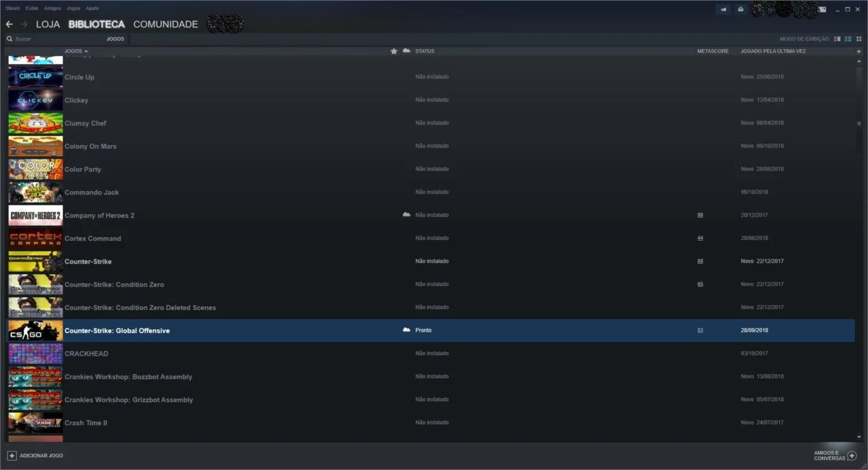This screenshot has width=868, height=470.
Task: Click date 25/06/2018 for Circle Up
Action: pyautogui.click(x=770, y=77)
